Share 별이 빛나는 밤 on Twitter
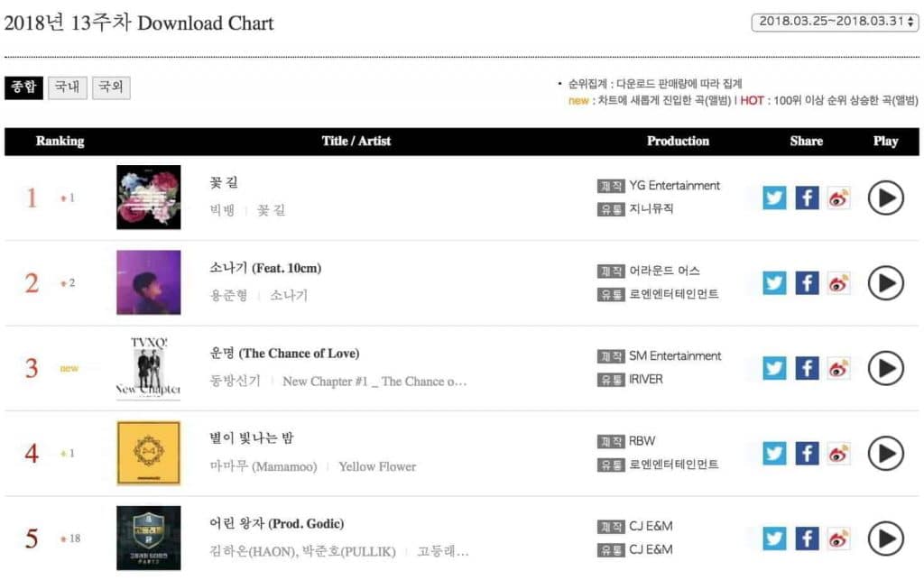 774,453
